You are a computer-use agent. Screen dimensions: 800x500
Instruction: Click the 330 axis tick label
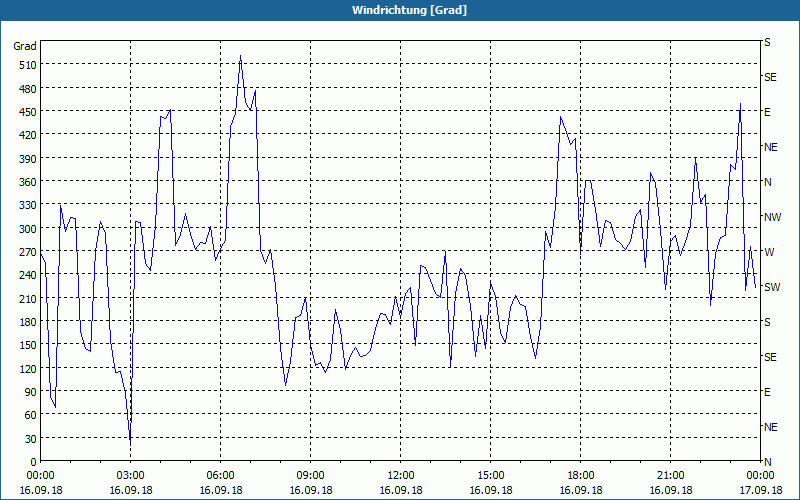(x=29, y=205)
